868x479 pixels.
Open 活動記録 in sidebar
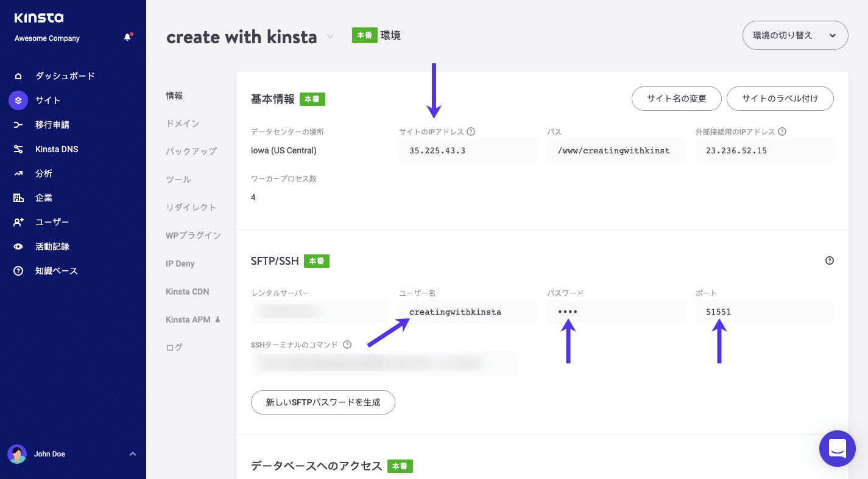tap(52, 246)
